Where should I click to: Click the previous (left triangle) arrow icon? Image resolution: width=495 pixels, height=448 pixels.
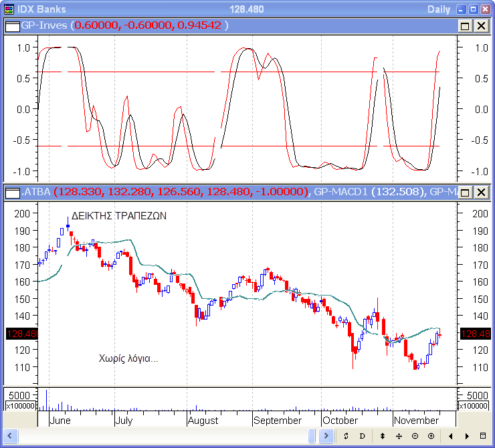click(451, 436)
